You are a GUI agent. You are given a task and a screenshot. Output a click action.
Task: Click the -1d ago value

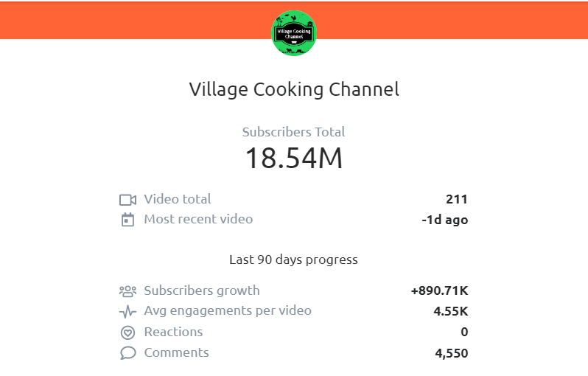[x=445, y=220]
